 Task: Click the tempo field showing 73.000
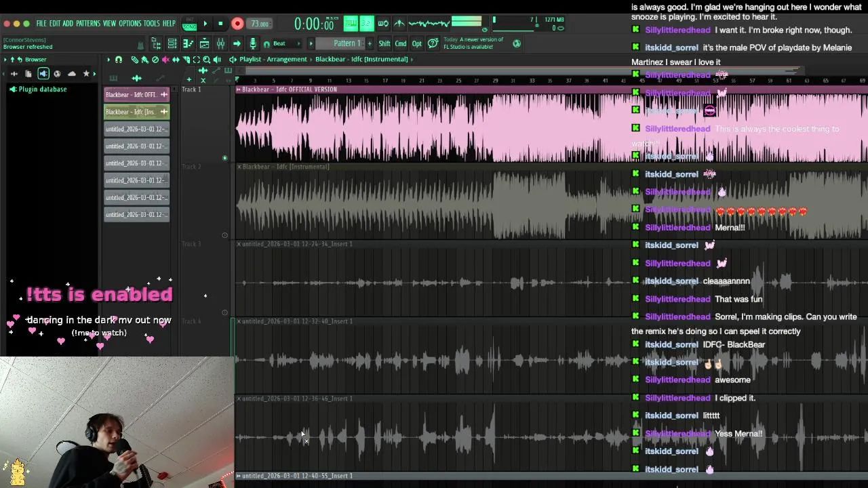coord(260,24)
